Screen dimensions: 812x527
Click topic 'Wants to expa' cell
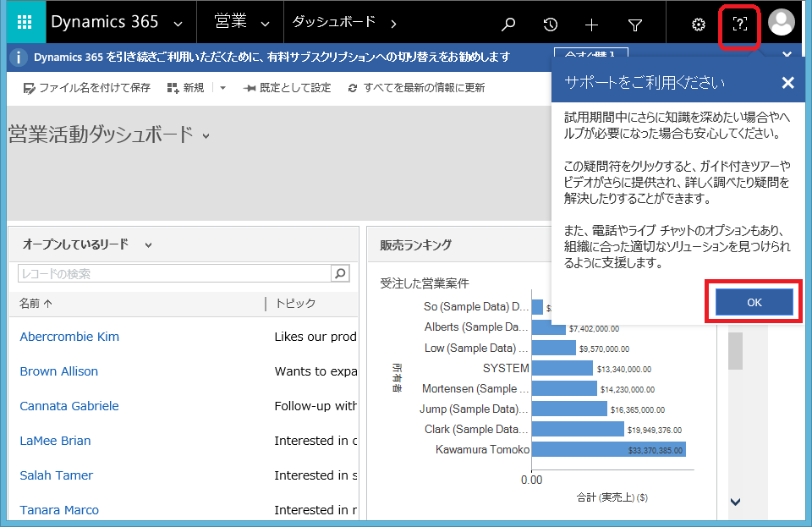(x=315, y=371)
